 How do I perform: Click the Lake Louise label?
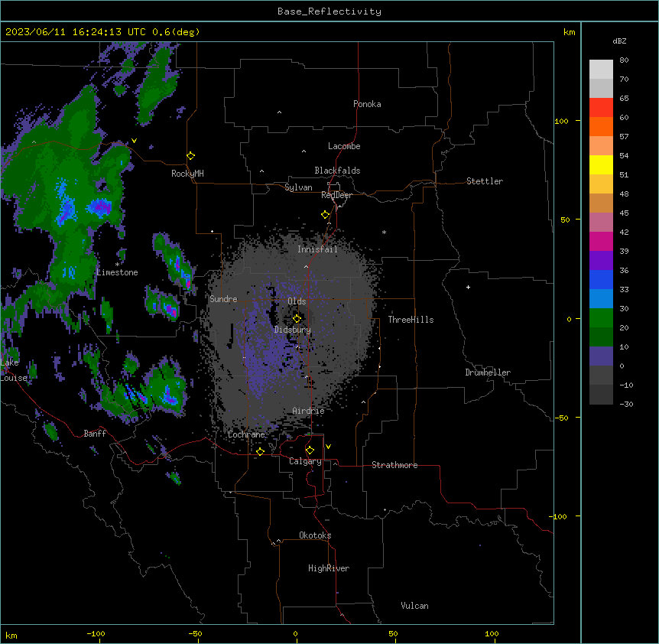(14, 370)
